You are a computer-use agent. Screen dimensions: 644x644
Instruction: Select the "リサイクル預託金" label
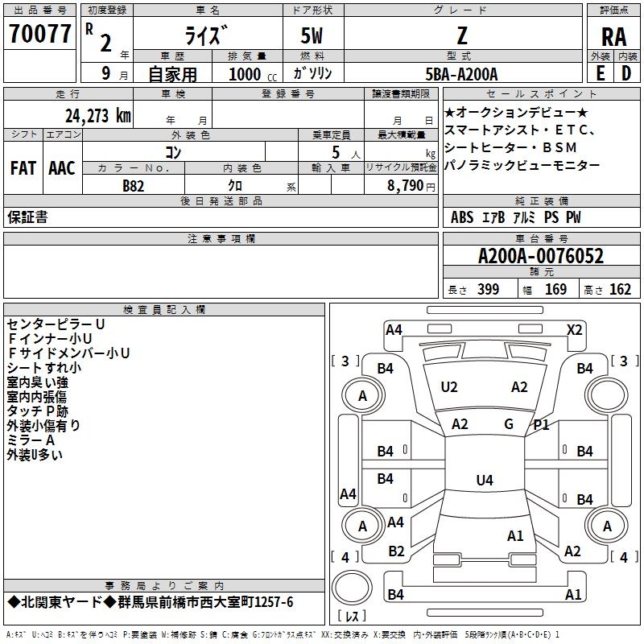[x=401, y=167]
